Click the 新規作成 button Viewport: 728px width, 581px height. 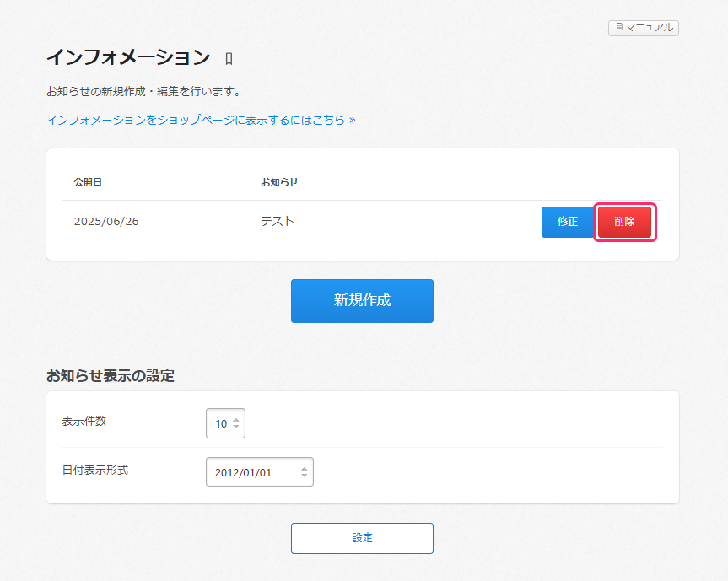[362, 301]
